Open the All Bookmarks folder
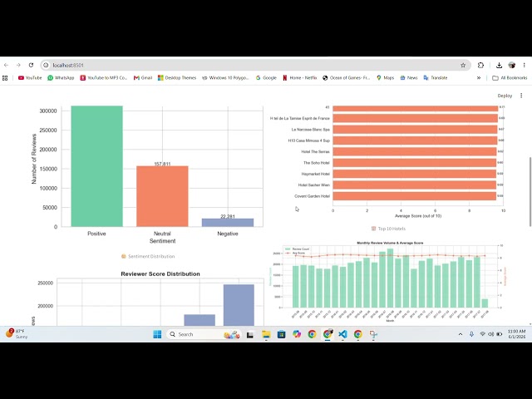532x399 pixels. click(x=510, y=77)
